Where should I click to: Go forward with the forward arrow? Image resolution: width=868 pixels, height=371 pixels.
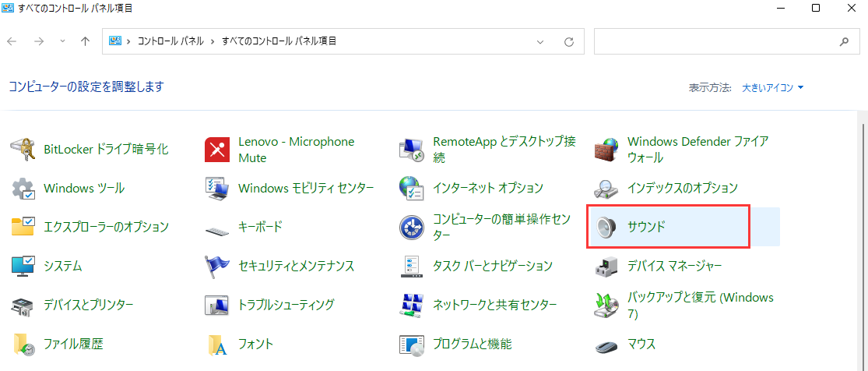tap(39, 41)
